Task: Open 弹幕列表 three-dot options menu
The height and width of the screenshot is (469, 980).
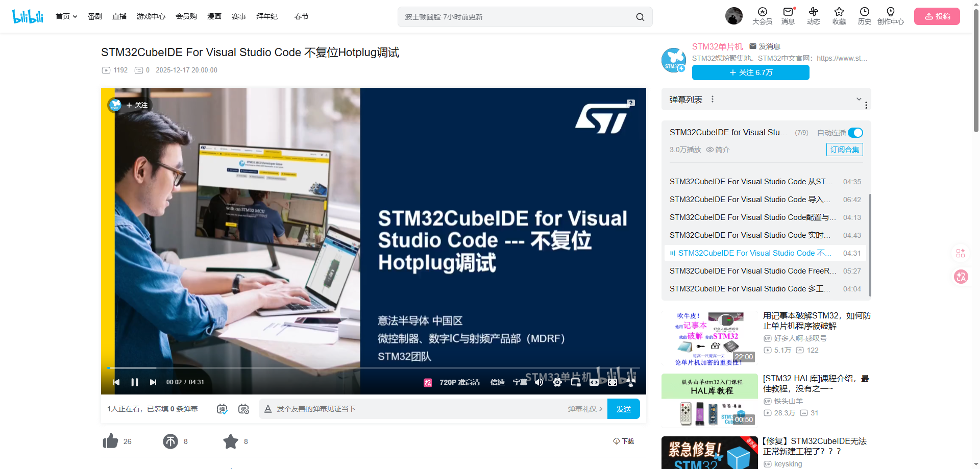Action: click(x=713, y=99)
